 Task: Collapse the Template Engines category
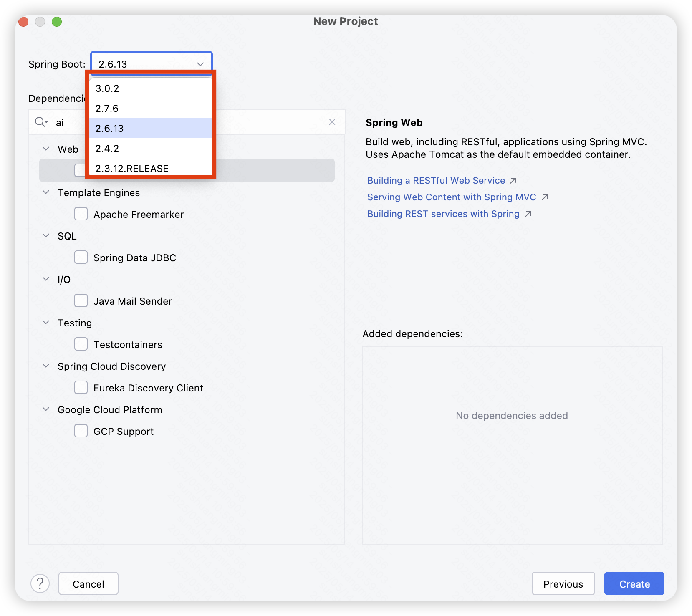[x=46, y=192]
